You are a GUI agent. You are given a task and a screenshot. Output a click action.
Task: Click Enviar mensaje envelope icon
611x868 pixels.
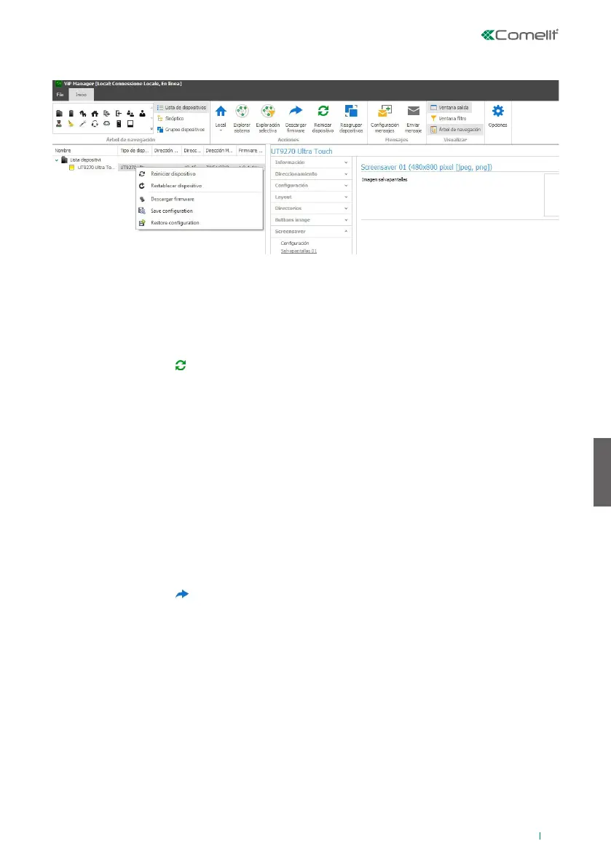tap(413, 111)
